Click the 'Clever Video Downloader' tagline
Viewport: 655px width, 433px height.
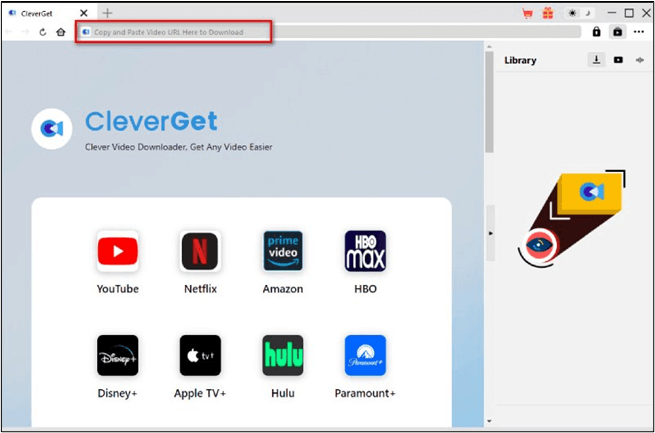click(x=178, y=147)
